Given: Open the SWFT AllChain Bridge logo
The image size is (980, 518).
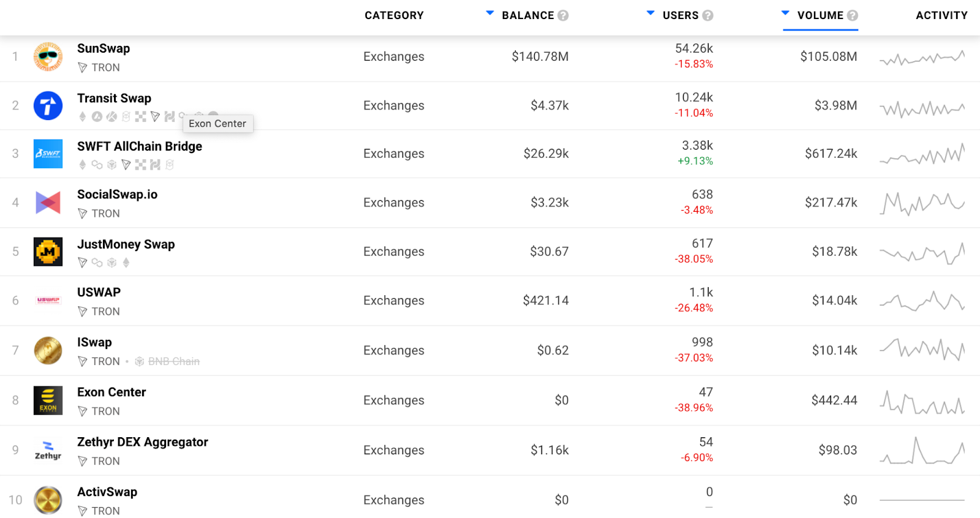Looking at the screenshot, I should pos(48,154).
